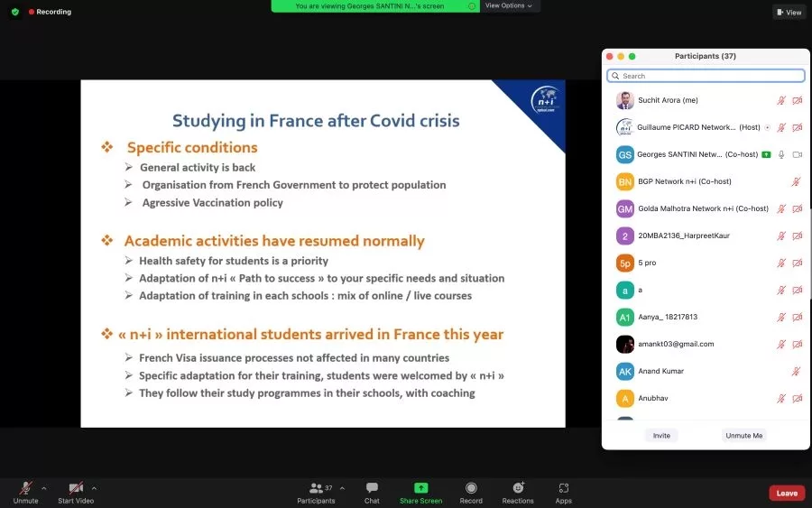812x508 pixels.
Task: Expand video options arrow beside Start Video
Action: pyautogui.click(x=94, y=488)
